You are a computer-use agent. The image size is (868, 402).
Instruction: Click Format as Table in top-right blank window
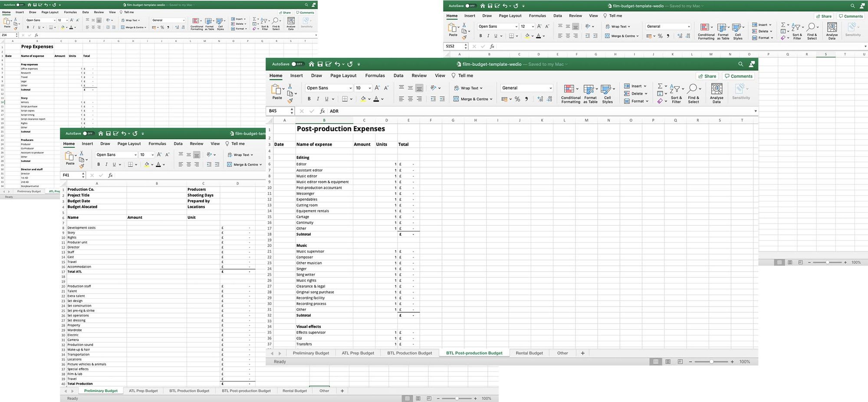(x=723, y=32)
